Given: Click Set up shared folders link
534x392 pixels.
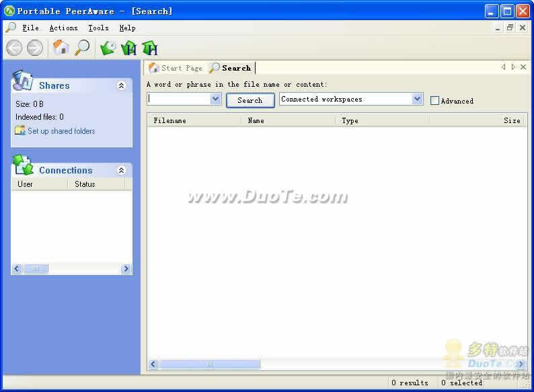Looking at the screenshot, I should click(61, 131).
